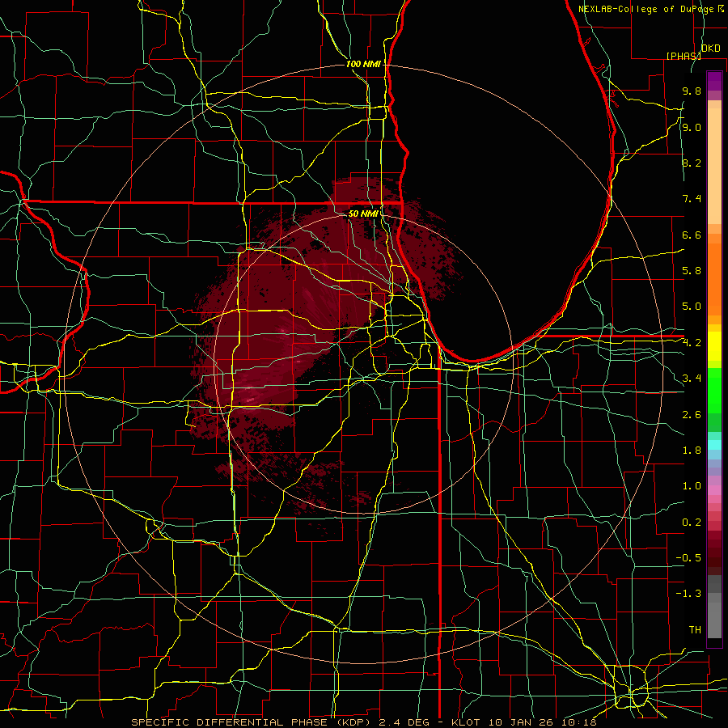The height and width of the screenshot is (728, 728).
Task: Select the large peach color bar segment
Action: pos(714,166)
